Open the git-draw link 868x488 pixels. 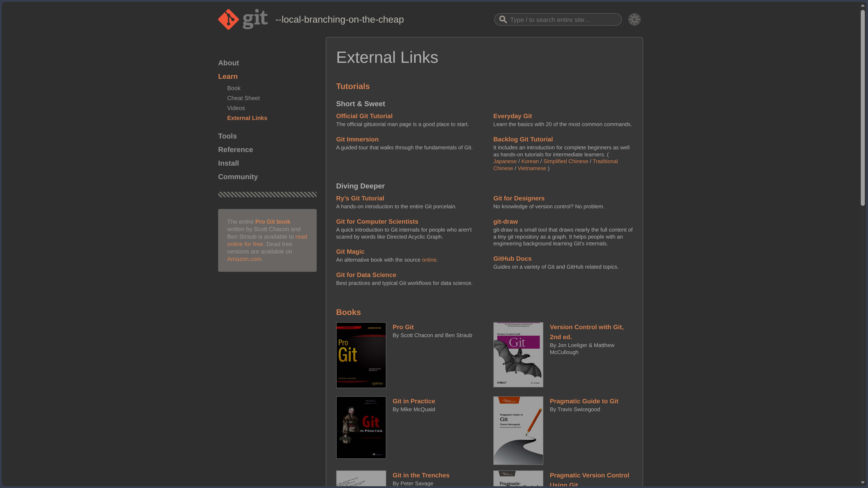[505, 222]
